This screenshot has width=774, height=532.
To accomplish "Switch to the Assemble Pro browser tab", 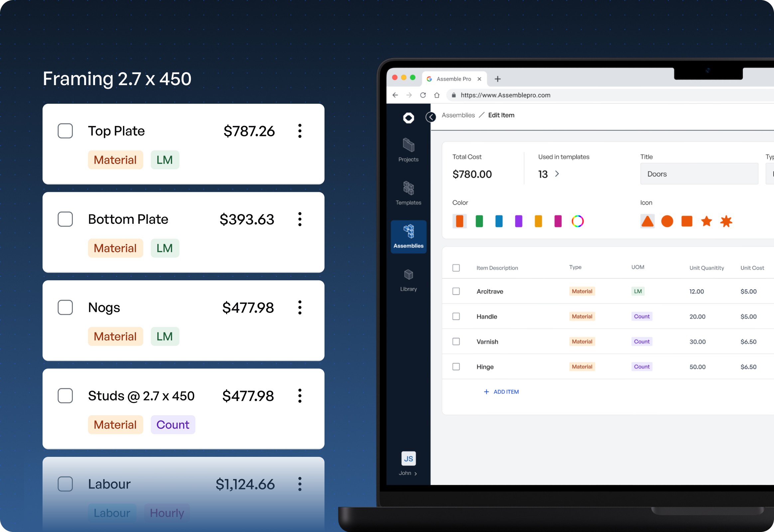I will pos(453,79).
